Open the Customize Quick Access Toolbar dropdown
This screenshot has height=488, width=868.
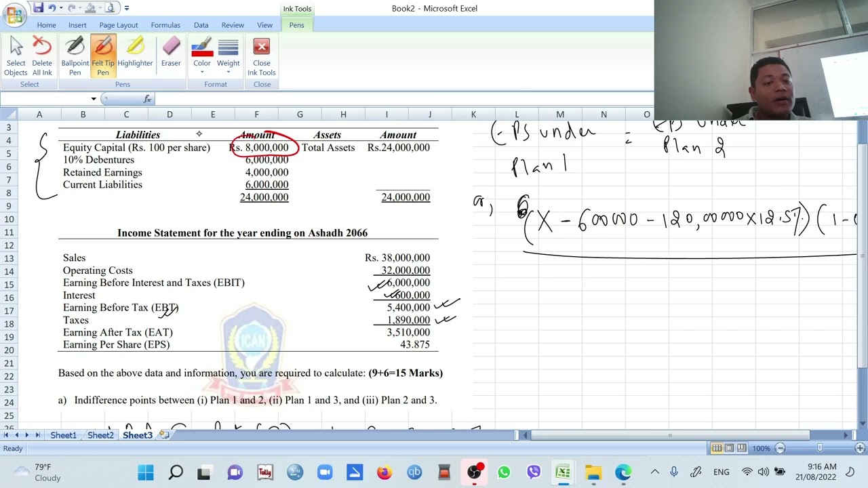126,8
